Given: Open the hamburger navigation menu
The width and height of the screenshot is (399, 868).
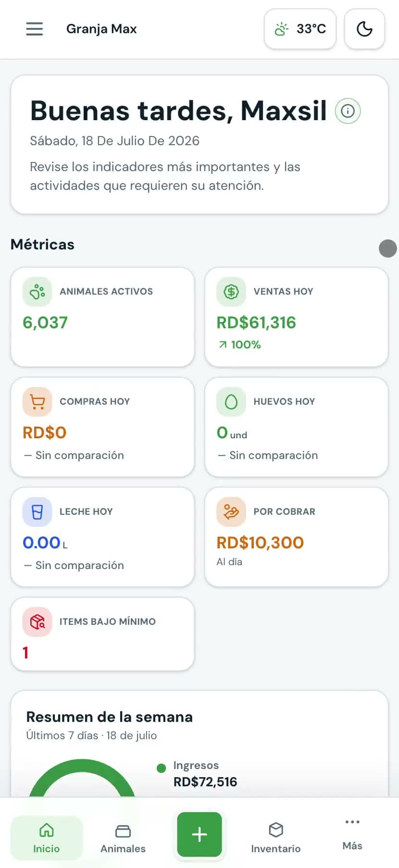Looking at the screenshot, I should pos(34,29).
